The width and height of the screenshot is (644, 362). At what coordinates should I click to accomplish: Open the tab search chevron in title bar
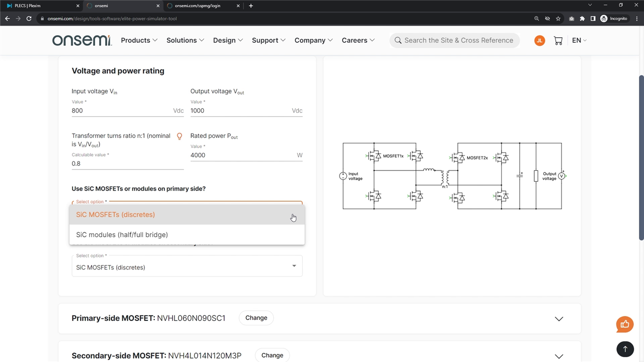tap(590, 6)
